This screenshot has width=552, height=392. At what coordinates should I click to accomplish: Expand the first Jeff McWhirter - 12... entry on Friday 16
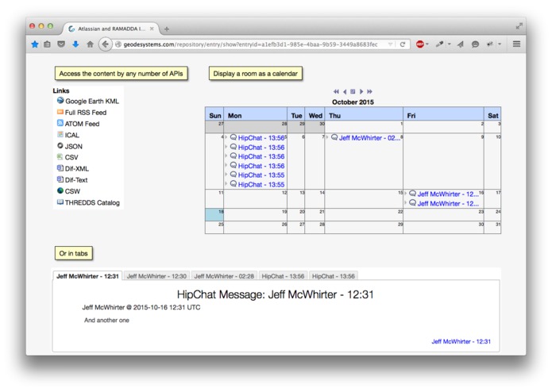(406, 194)
